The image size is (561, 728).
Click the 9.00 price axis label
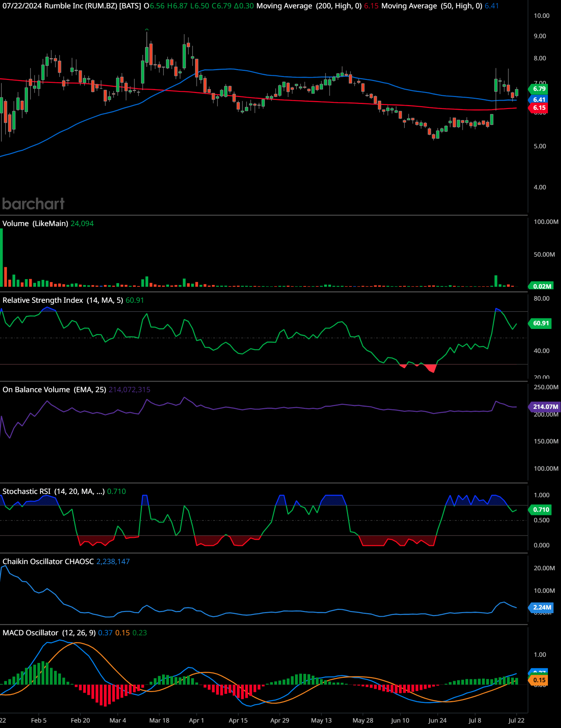pyautogui.click(x=540, y=36)
